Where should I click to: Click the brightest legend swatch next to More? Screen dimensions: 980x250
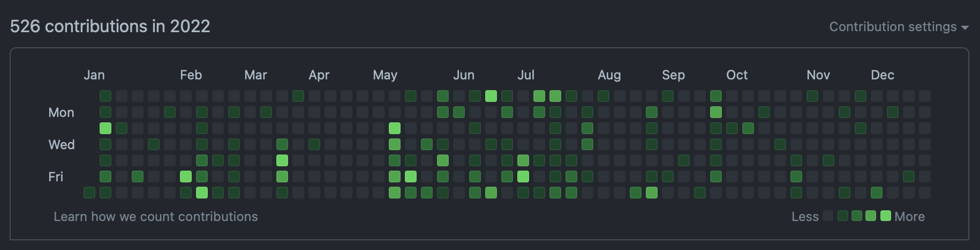(886, 216)
